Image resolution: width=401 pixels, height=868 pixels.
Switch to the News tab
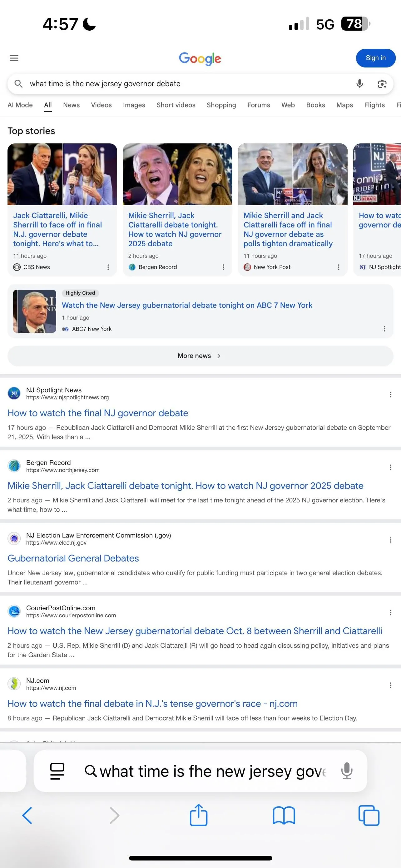pos(72,105)
